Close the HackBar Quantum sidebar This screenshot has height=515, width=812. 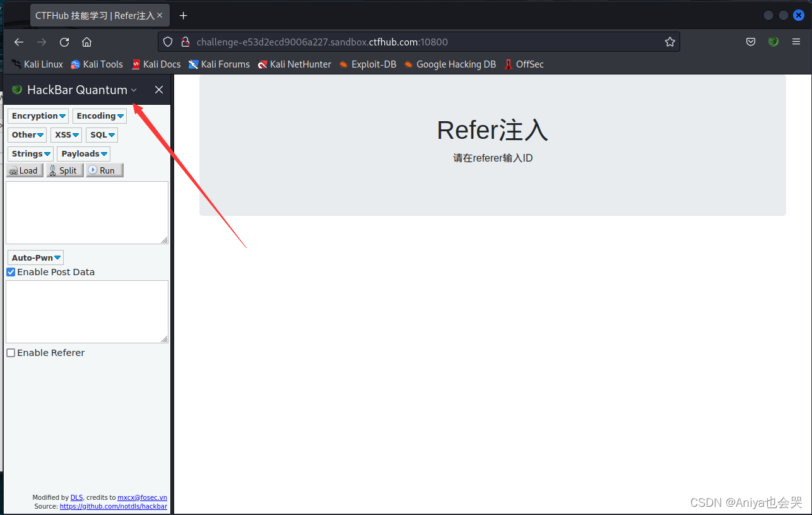[159, 90]
